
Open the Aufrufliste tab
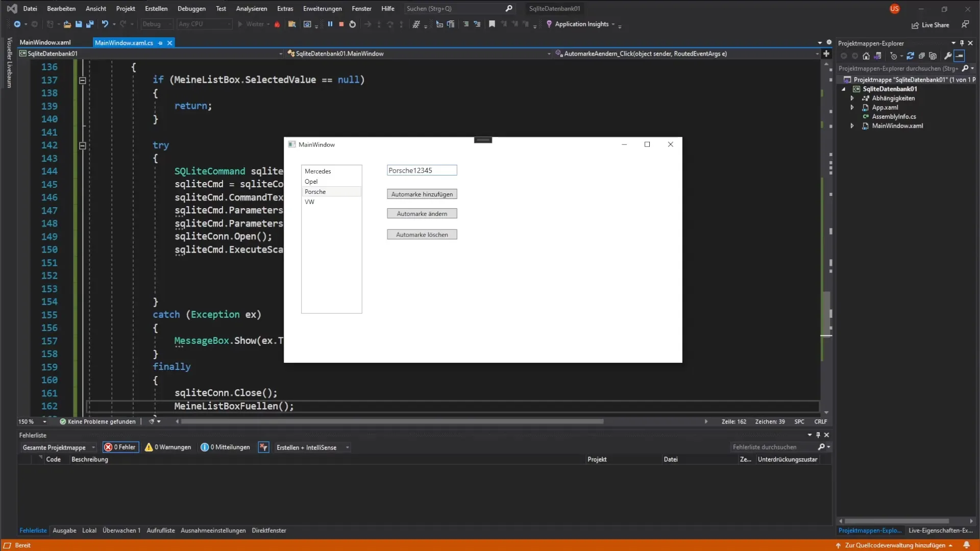point(160,531)
